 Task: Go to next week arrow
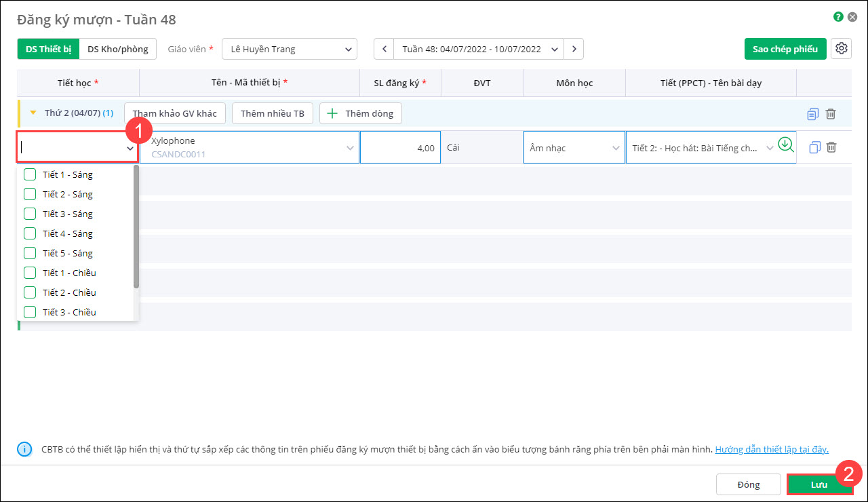[574, 49]
